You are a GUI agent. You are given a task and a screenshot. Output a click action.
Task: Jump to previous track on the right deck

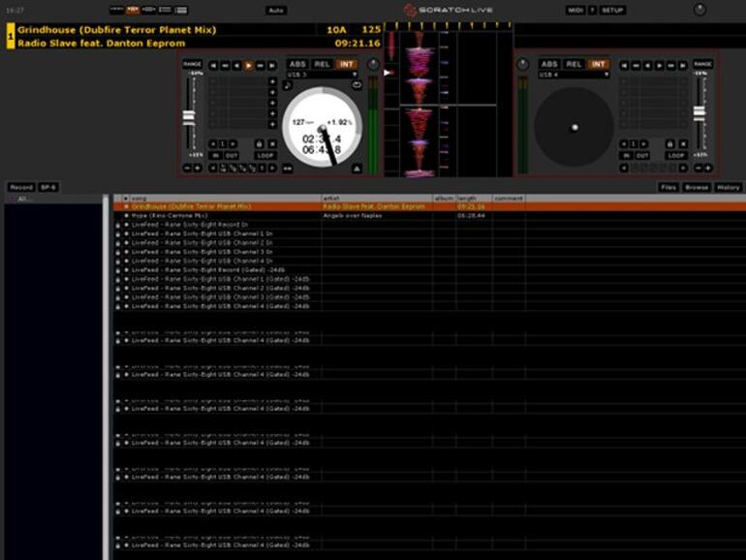coord(624,65)
